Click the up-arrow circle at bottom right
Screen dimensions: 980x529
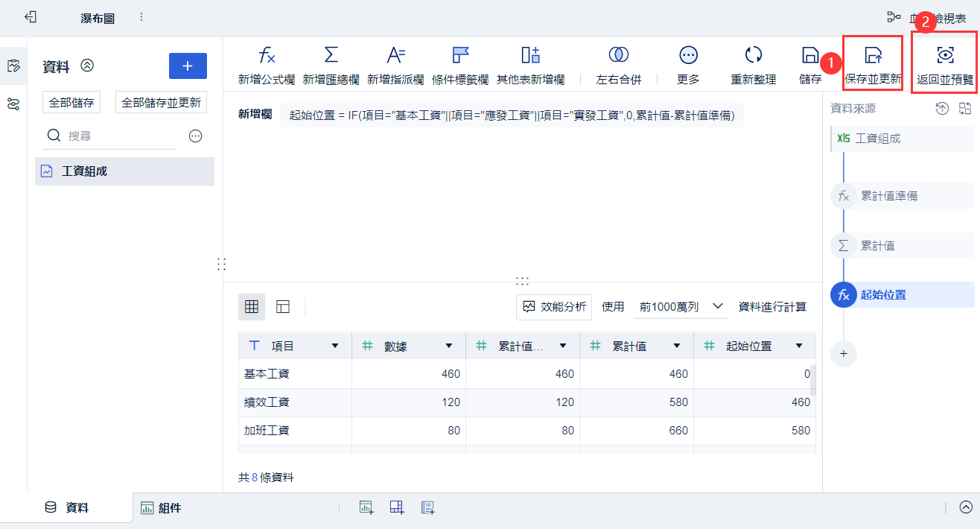click(x=965, y=507)
